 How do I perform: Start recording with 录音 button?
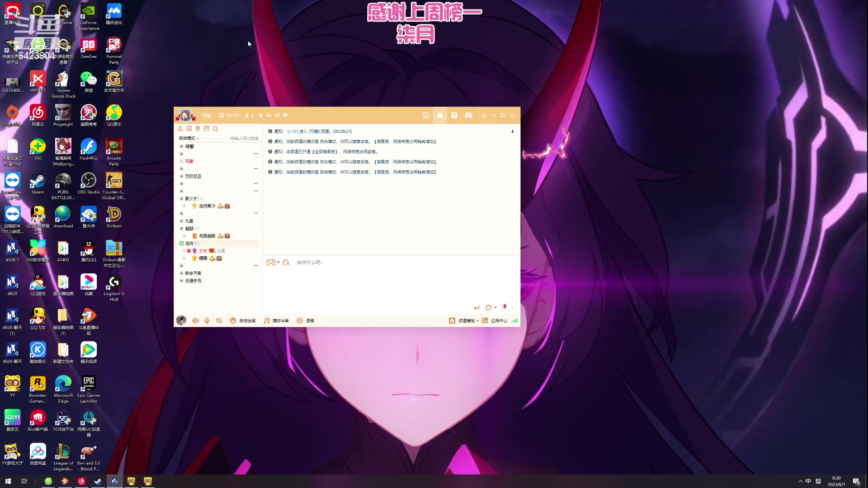tap(305, 320)
